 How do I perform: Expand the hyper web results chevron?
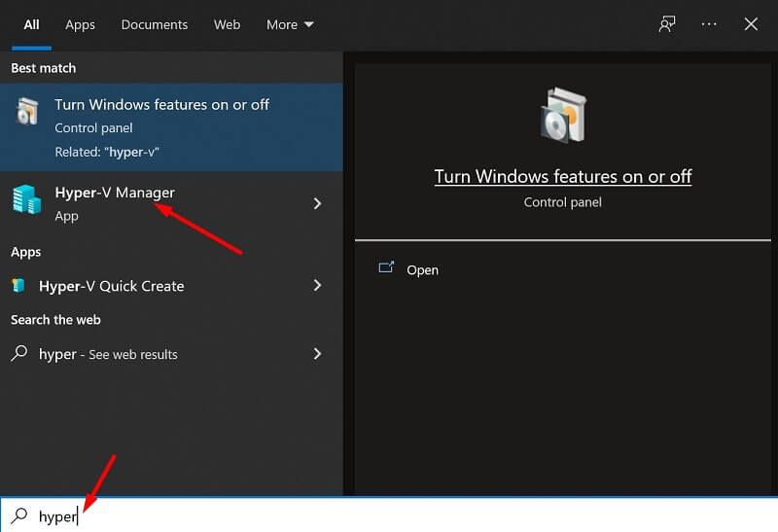pyautogui.click(x=318, y=354)
